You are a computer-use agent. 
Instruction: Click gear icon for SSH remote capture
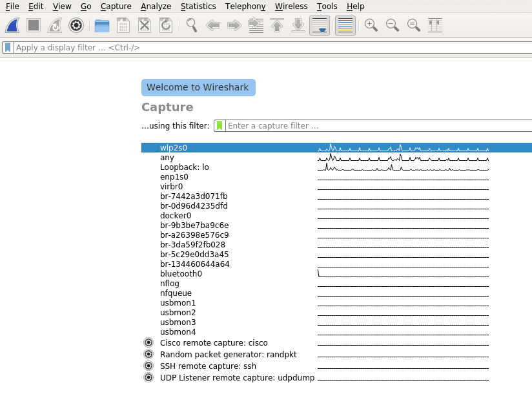click(x=148, y=366)
